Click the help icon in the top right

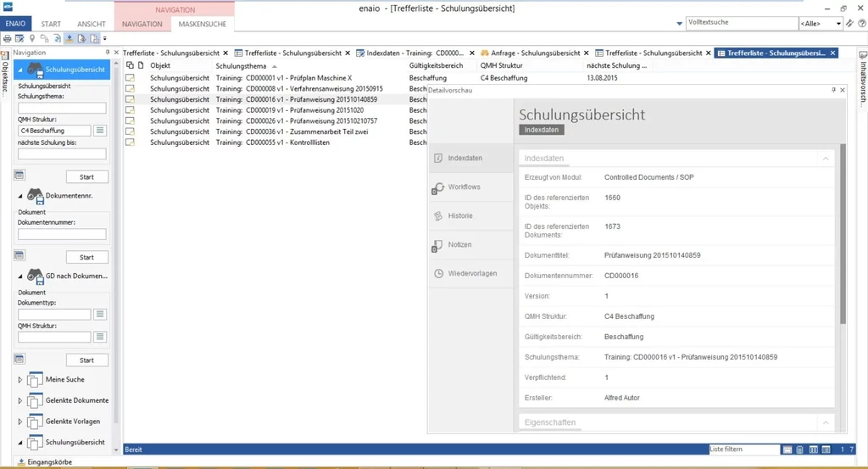(861, 23)
